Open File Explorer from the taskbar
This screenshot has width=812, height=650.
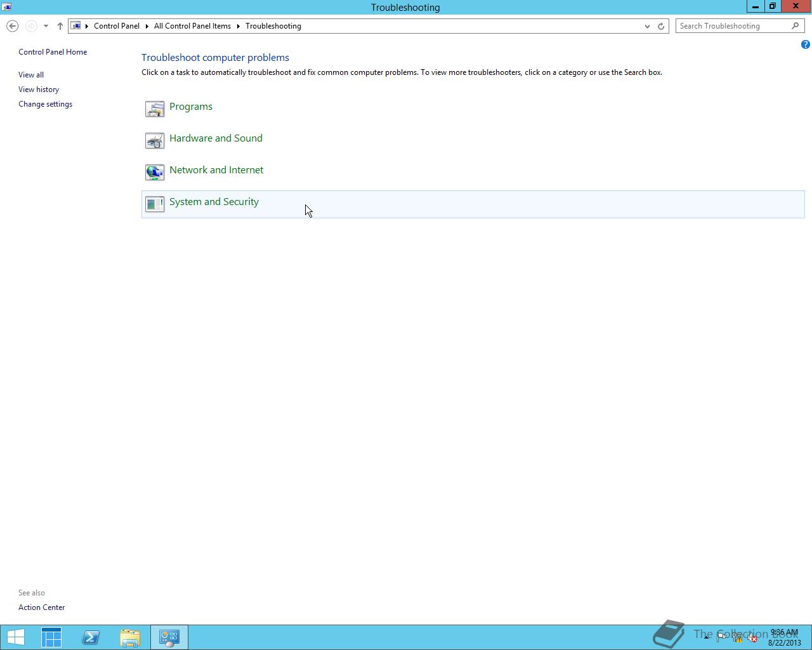(x=130, y=637)
